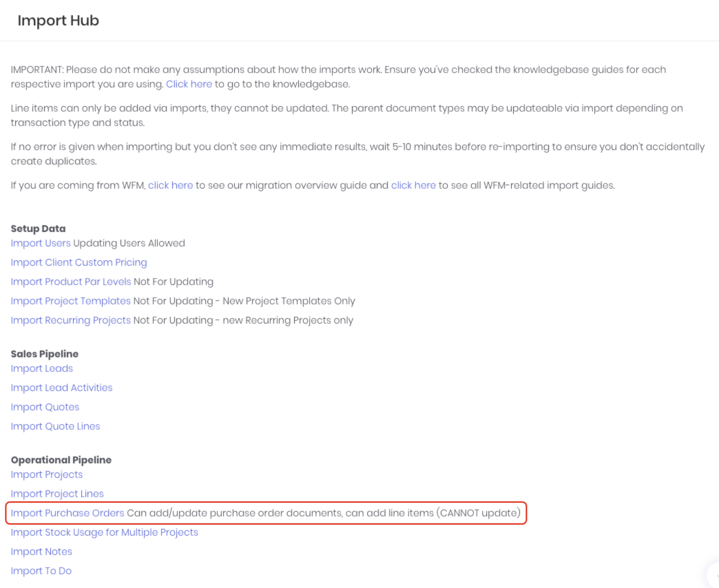The image size is (719, 588).
Task: Open Import Lead Activities link
Action: [x=62, y=388]
